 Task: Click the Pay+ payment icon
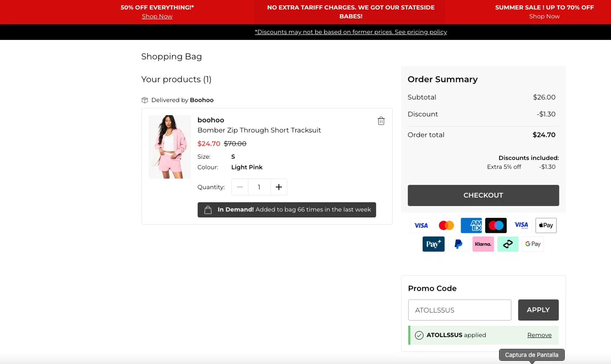click(433, 244)
